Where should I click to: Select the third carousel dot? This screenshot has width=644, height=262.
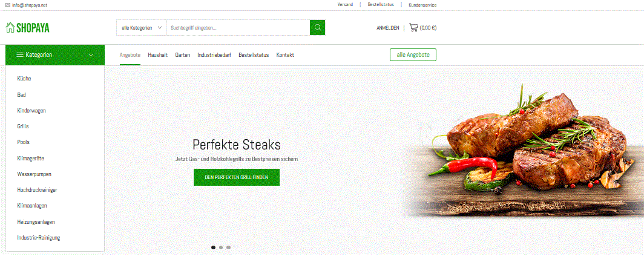[228, 247]
